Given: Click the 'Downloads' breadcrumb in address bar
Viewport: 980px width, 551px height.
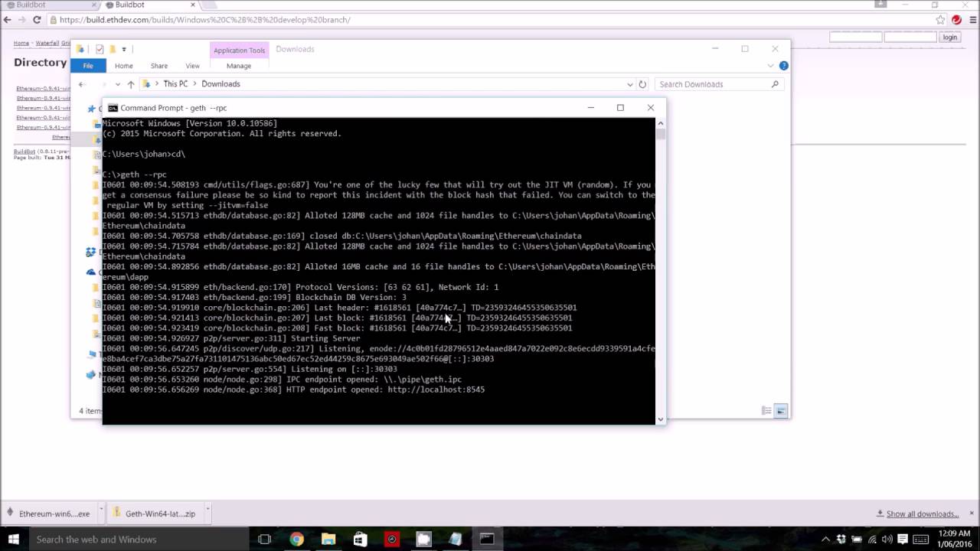Looking at the screenshot, I should [x=220, y=84].
